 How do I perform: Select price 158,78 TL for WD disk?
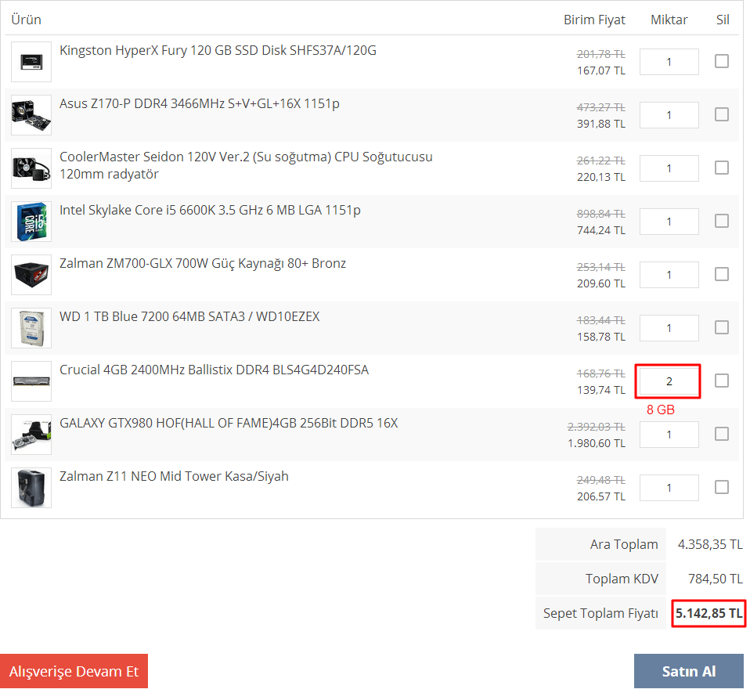point(601,337)
